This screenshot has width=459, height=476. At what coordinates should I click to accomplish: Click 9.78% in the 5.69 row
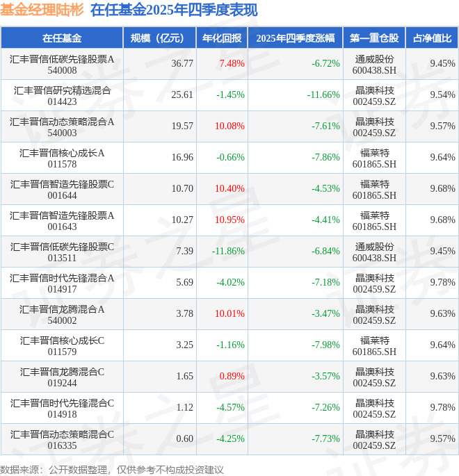[442, 282]
